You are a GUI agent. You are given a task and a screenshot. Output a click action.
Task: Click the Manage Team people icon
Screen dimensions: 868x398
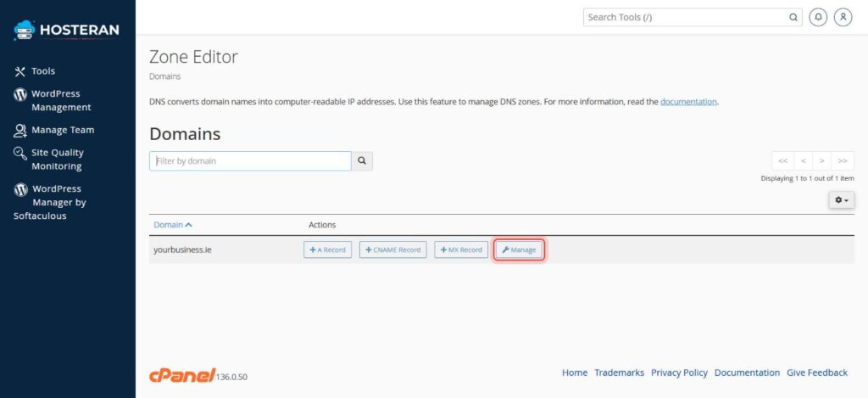(x=20, y=131)
